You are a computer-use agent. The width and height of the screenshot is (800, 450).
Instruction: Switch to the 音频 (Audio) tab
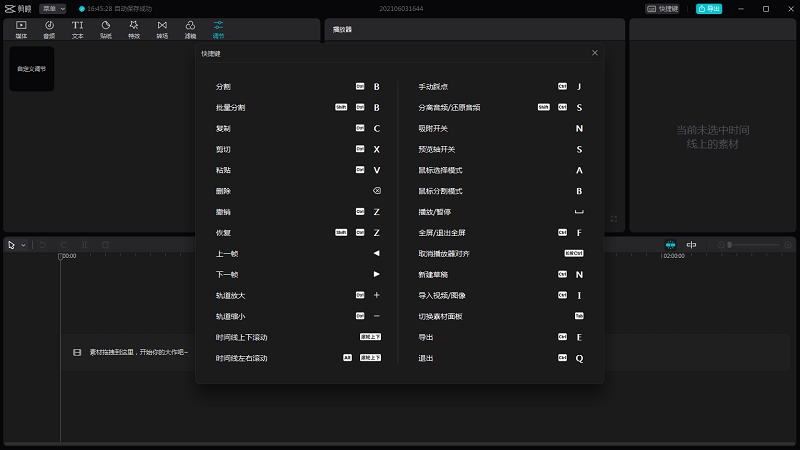(49, 28)
